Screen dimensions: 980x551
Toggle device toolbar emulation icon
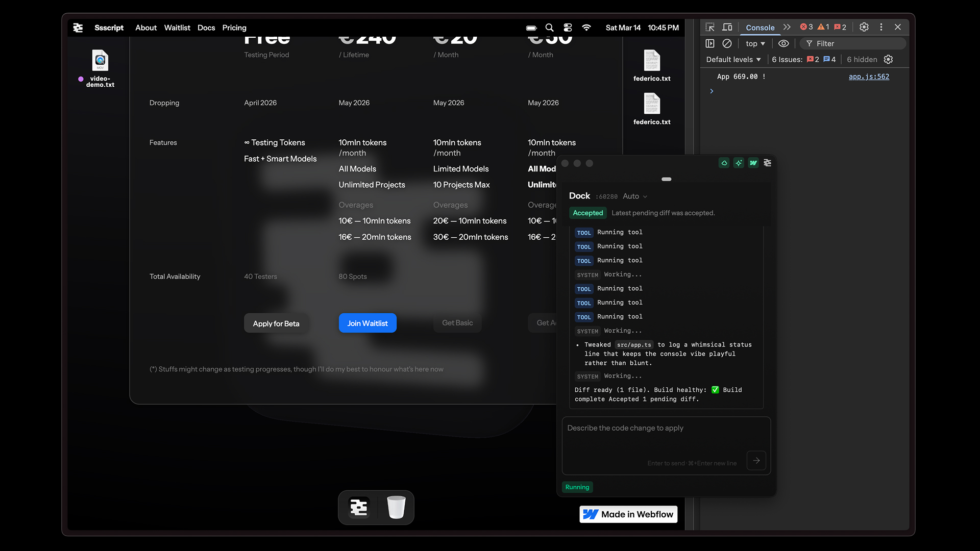pyautogui.click(x=727, y=27)
